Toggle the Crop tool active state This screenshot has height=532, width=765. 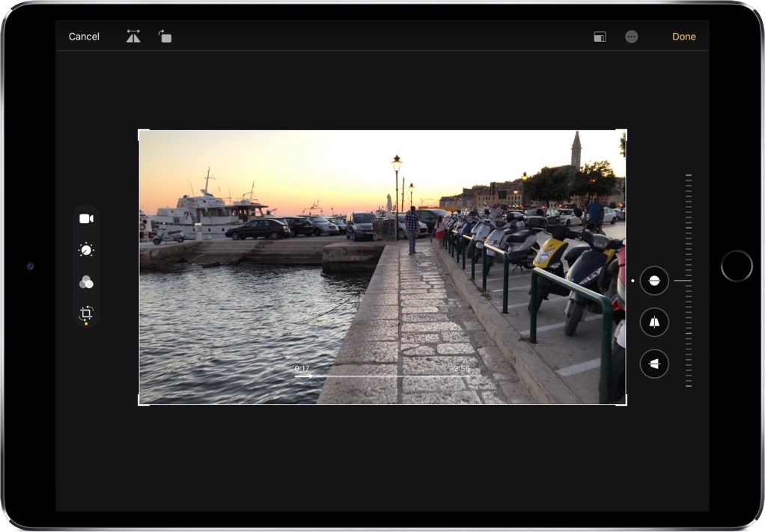point(85,313)
